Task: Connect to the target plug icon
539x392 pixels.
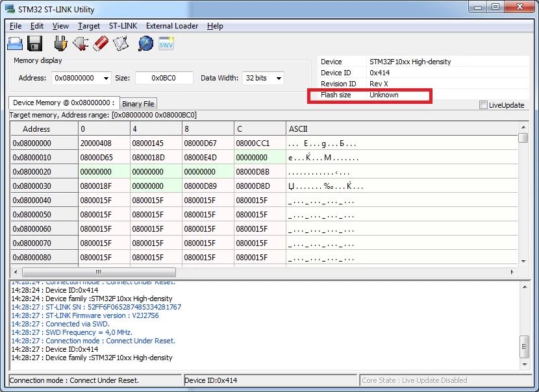Action: click(x=60, y=43)
